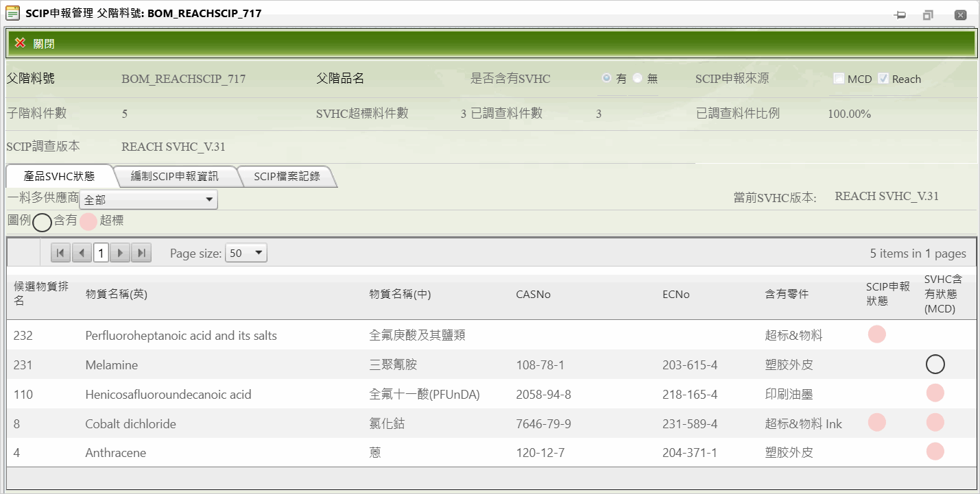Image resolution: width=980 pixels, height=494 pixels.
Task: Click CAS number 108-78-1
Action: pos(540,365)
